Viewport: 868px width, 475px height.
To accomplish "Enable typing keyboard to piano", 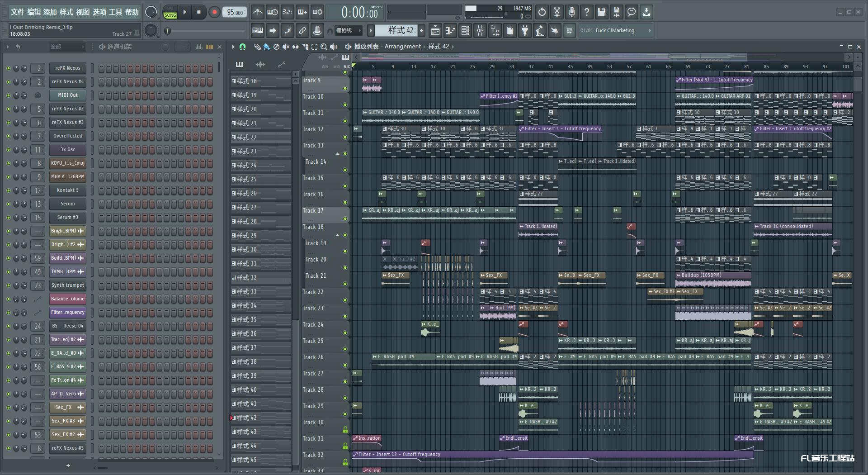I will tap(258, 31).
